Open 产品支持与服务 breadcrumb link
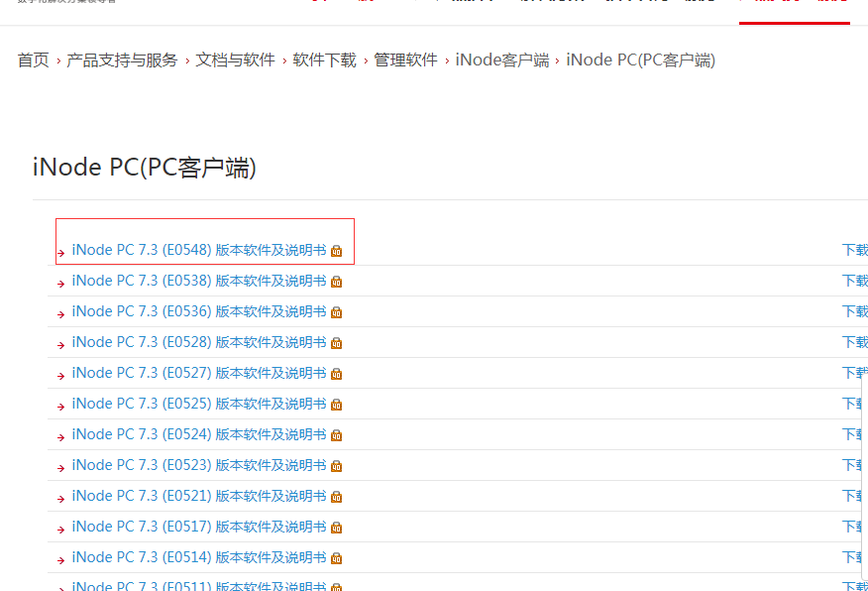 click(x=122, y=59)
